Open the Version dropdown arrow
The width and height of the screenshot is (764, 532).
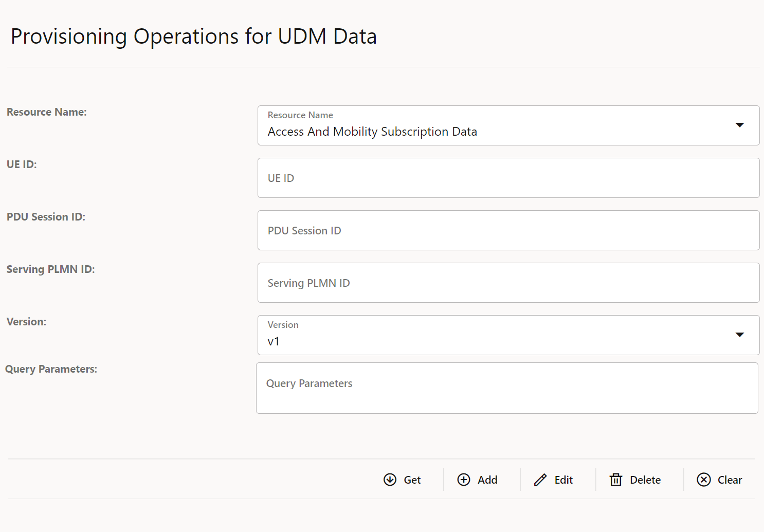[x=740, y=335]
